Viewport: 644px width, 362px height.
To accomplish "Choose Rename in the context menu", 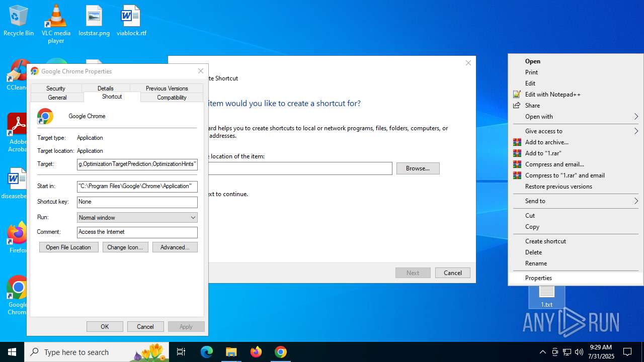I will pos(576,263).
